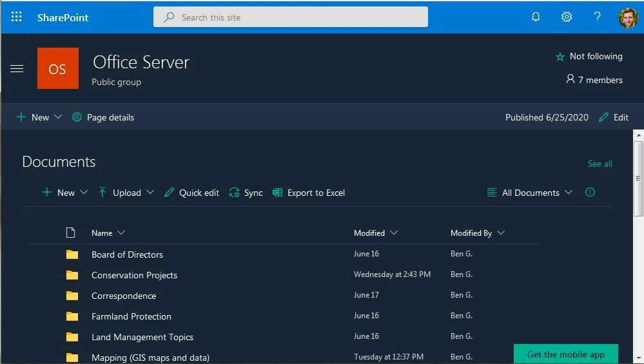This screenshot has width=644, height=364.
Task: Click the Public group label
Action: (116, 82)
